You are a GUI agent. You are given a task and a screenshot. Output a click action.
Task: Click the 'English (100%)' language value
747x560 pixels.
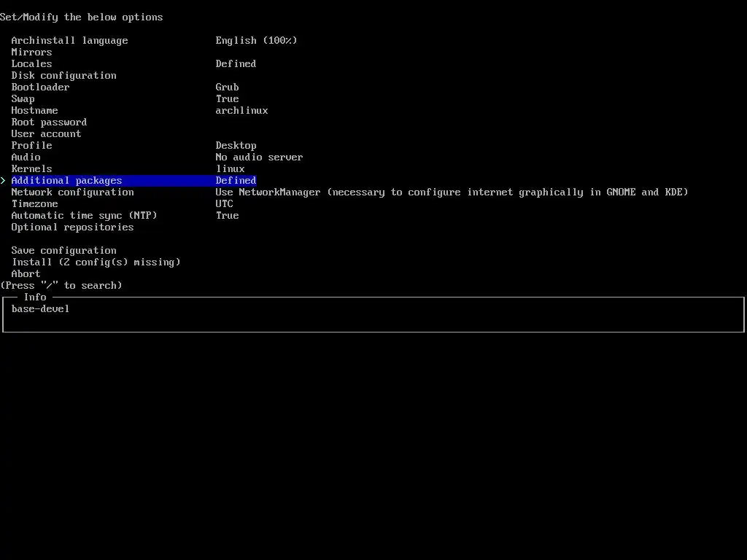tap(256, 41)
